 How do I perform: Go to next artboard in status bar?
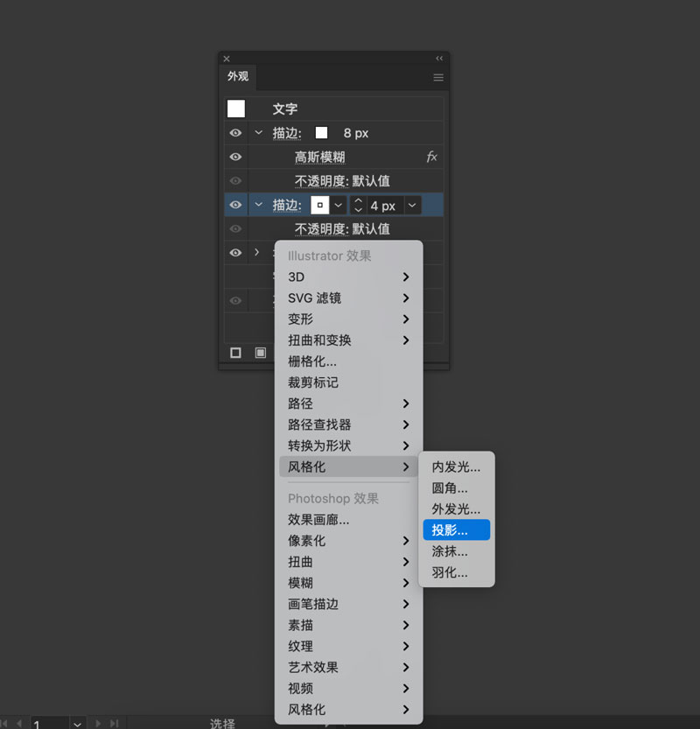[x=98, y=724]
